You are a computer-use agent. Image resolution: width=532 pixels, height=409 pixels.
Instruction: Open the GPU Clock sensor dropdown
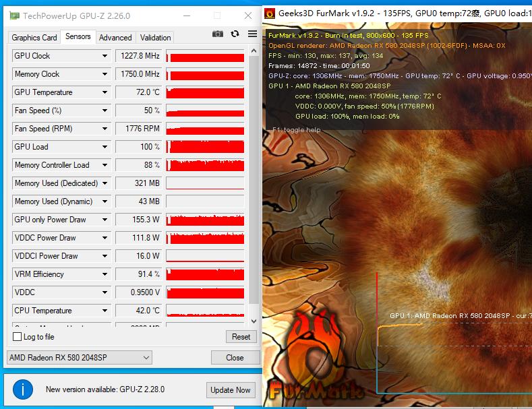[105, 56]
